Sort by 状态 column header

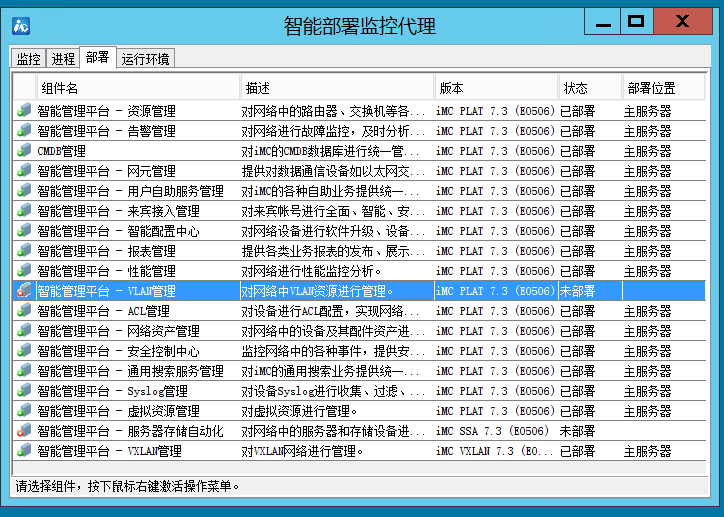click(591, 88)
